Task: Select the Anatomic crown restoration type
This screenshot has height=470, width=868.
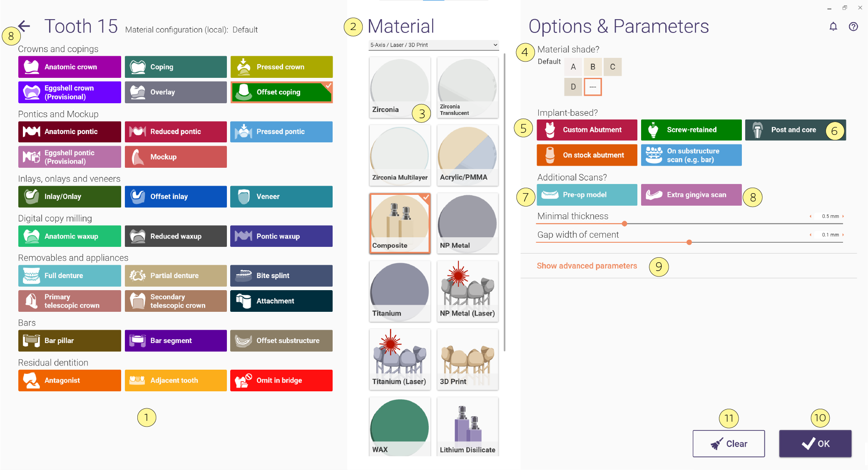Action: coord(70,67)
